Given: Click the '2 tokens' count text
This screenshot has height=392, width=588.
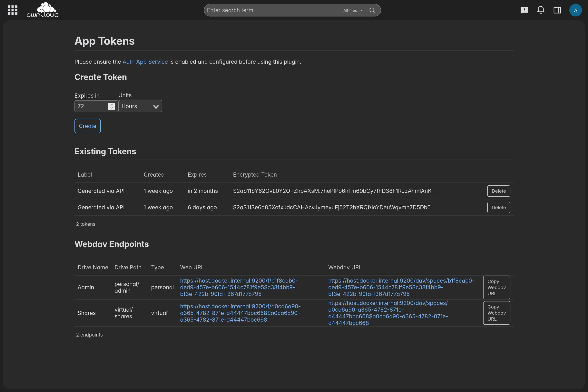Looking at the screenshot, I should click(86, 224).
